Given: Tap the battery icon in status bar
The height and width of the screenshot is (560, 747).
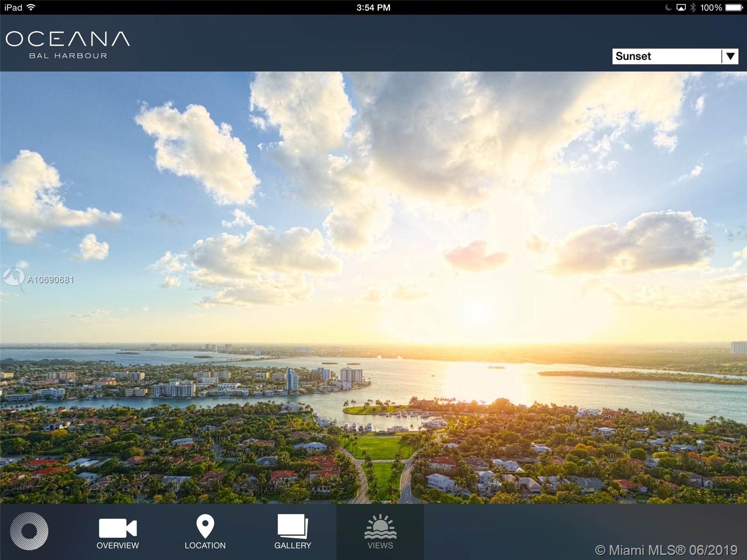Looking at the screenshot, I should (734, 7).
